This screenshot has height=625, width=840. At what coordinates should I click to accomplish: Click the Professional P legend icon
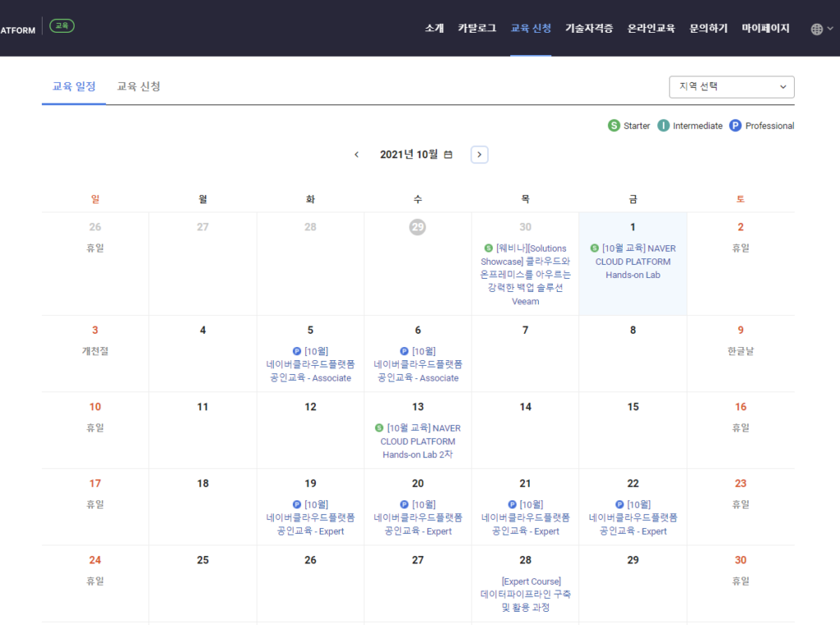tap(736, 125)
